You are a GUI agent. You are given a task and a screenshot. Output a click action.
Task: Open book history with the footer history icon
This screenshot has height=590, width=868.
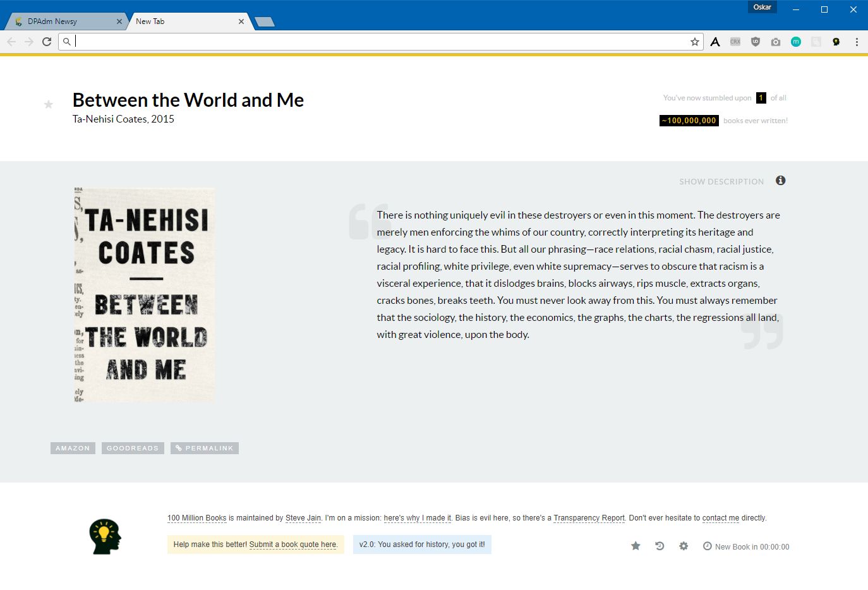click(660, 546)
